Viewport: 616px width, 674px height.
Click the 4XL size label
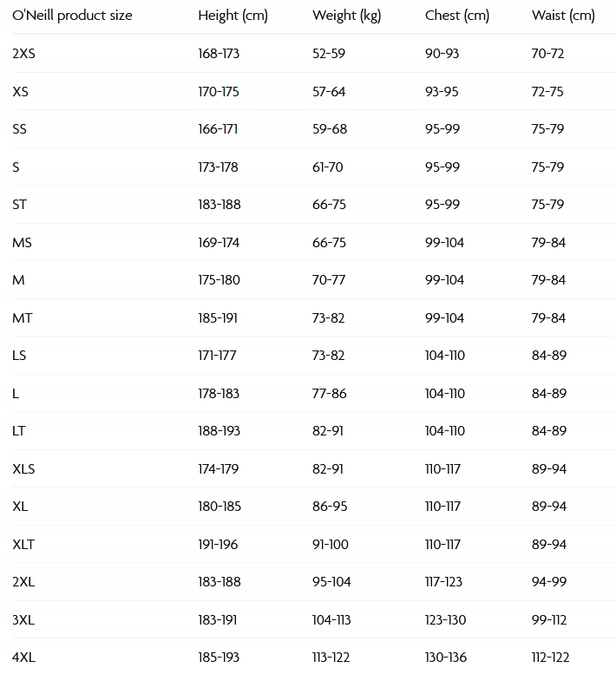[x=24, y=658]
